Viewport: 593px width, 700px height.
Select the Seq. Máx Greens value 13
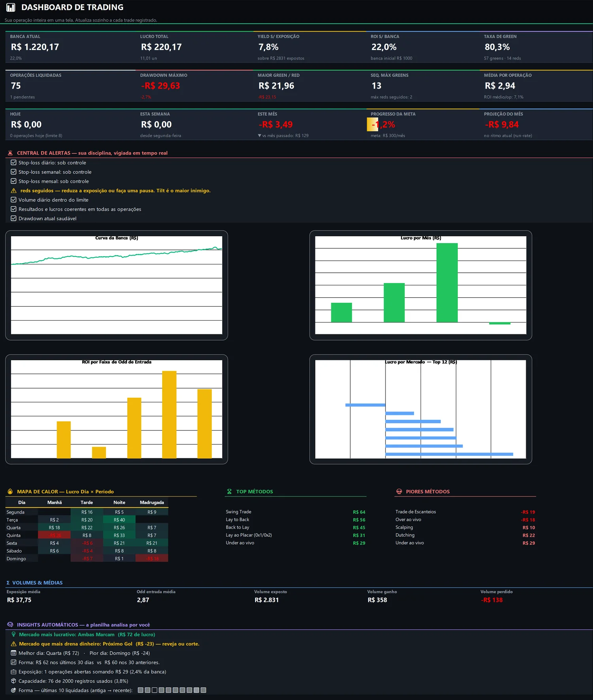[376, 86]
